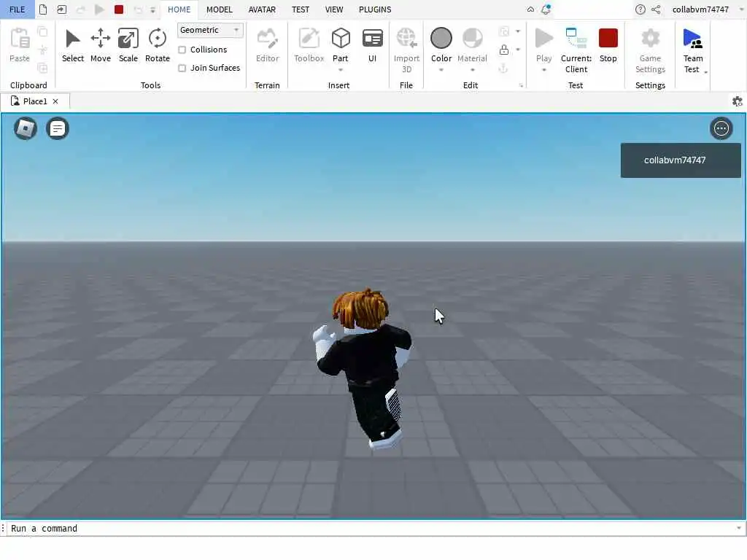Screen dimensions: 747x560
Task: Switch to the AVATAR ribbon tab
Action: pyautogui.click(x=262, y=9)
